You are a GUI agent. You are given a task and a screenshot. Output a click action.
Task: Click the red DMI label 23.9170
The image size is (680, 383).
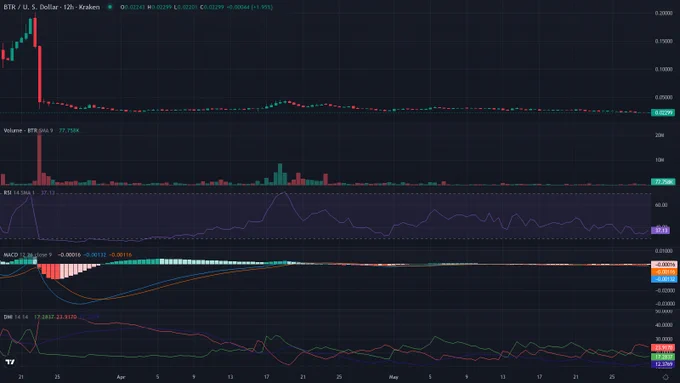663,348
